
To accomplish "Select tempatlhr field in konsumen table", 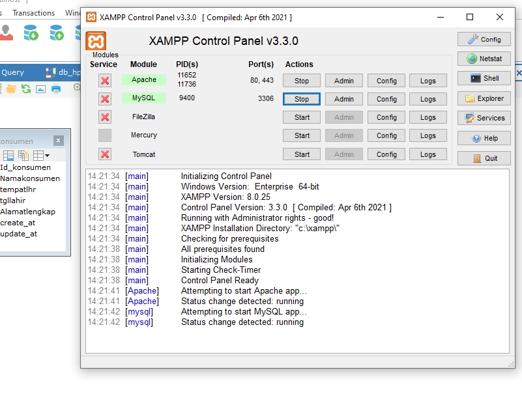I will tap(18, 189).
